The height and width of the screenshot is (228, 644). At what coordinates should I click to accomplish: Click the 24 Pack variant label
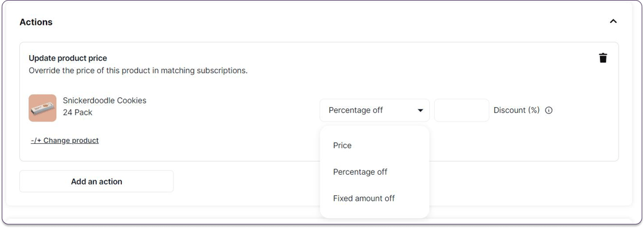pos(77,112)
